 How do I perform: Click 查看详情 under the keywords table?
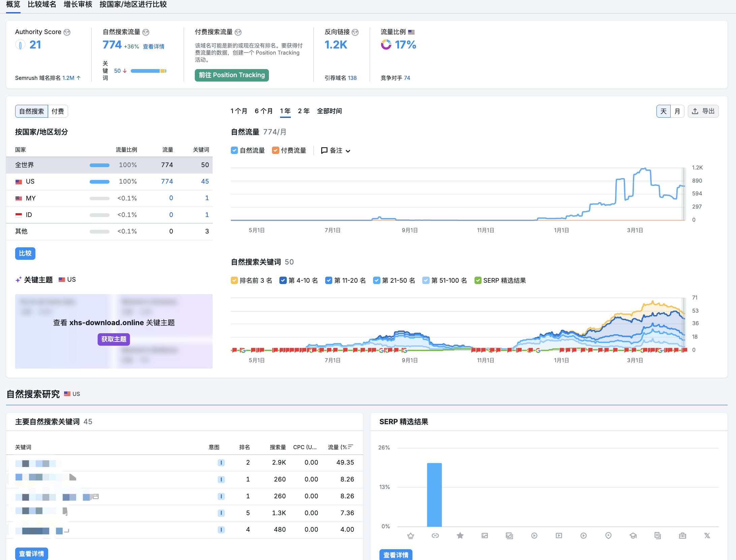point(32,554)
